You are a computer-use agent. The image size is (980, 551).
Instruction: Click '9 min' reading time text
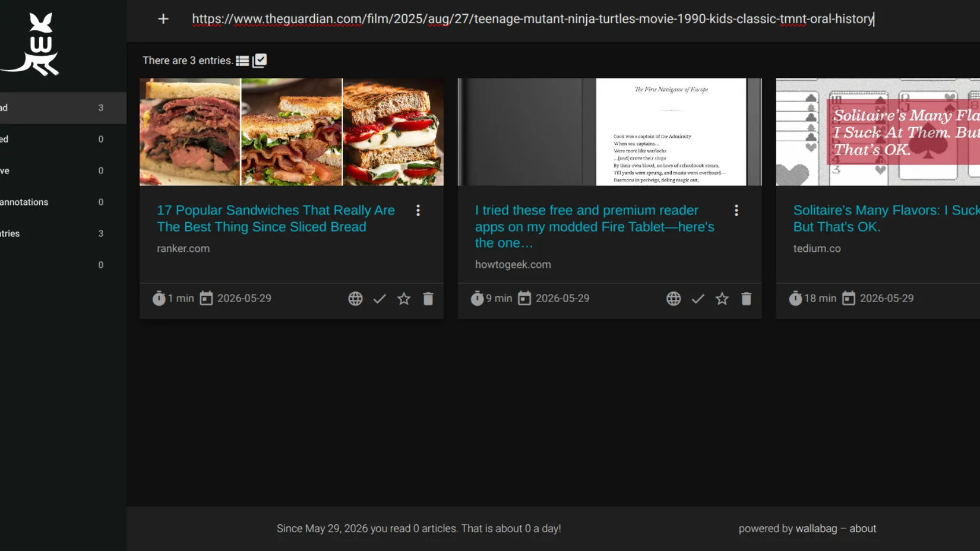(499, 299)
